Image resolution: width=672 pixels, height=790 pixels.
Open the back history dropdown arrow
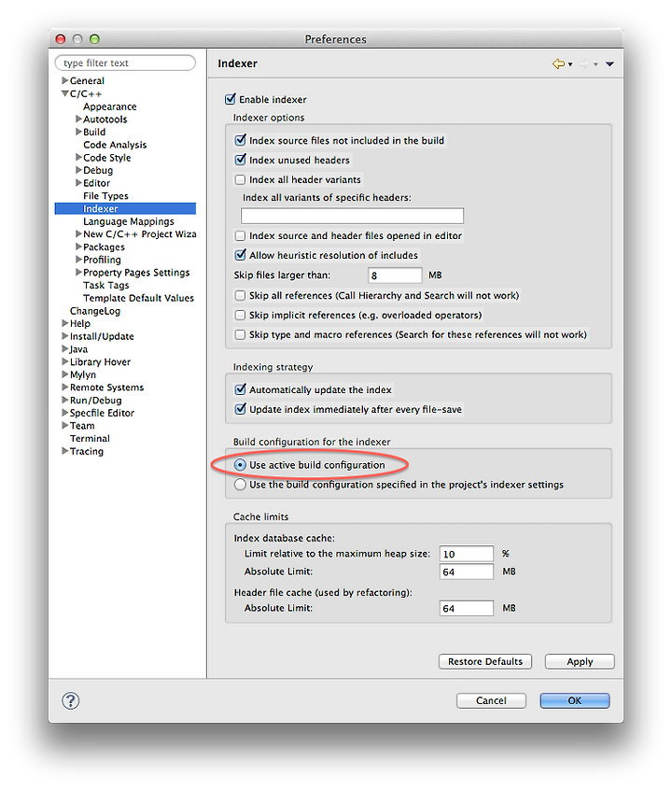click(x=570, y=64)
